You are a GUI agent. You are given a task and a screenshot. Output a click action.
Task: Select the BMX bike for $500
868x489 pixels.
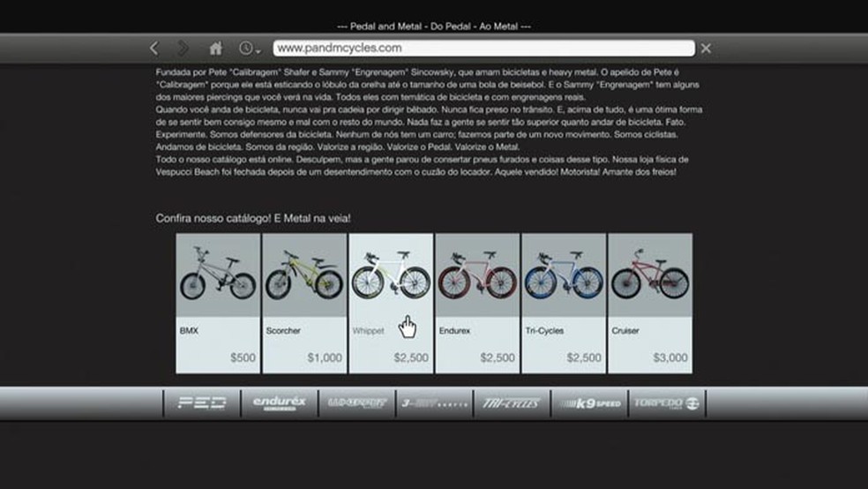[218, 303]
